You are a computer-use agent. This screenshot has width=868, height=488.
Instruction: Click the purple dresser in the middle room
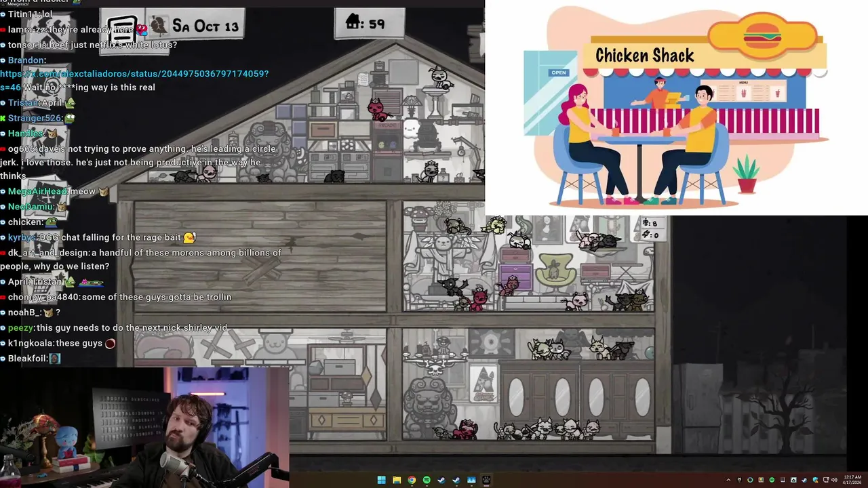pos(515,277)
